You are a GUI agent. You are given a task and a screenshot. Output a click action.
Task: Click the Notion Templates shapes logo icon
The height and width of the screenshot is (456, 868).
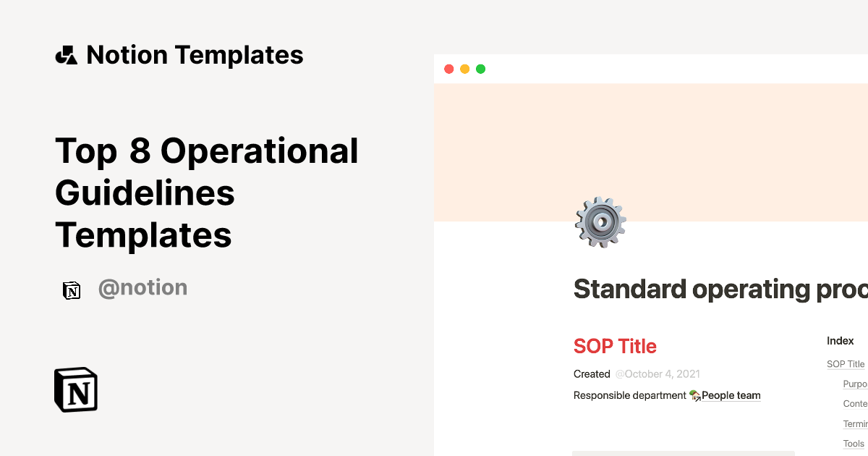click(67, 55)
